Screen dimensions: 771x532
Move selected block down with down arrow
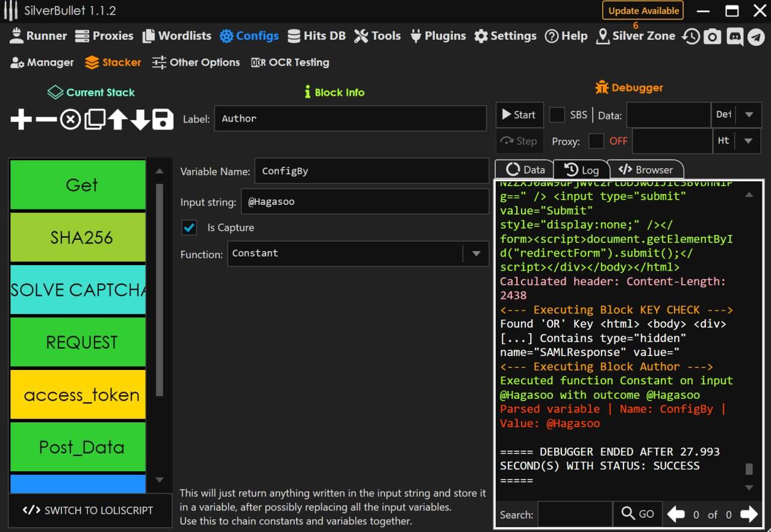pyautogui.click(x=140, y=119)
